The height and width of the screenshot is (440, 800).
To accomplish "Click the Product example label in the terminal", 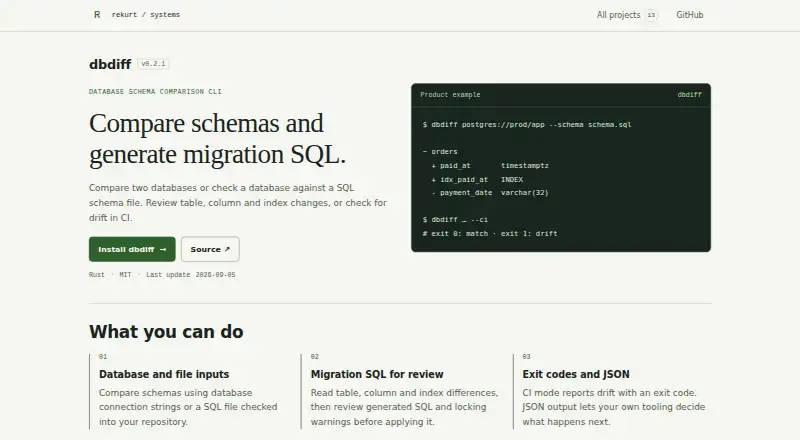I will (450, 95).
